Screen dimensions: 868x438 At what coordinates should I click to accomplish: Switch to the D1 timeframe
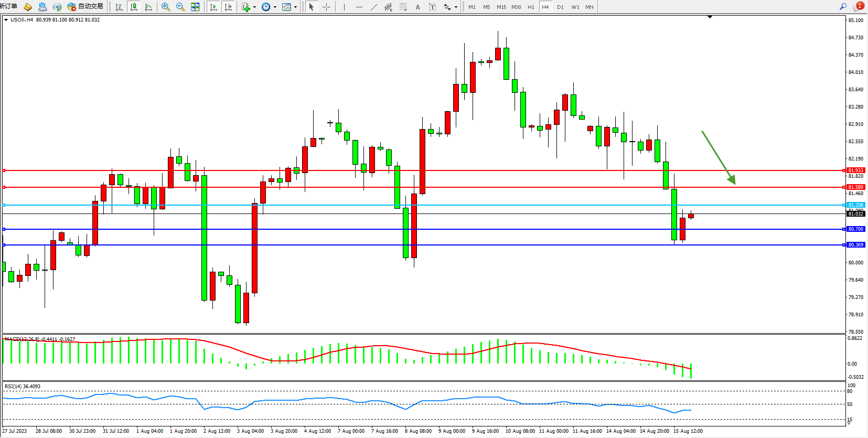point(560,7)
